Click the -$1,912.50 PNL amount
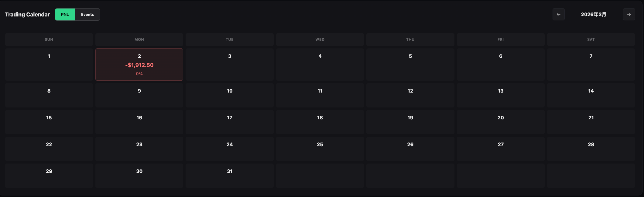This screenshot has height=197, width=644. pyautogui.click(x=139, y=65)
